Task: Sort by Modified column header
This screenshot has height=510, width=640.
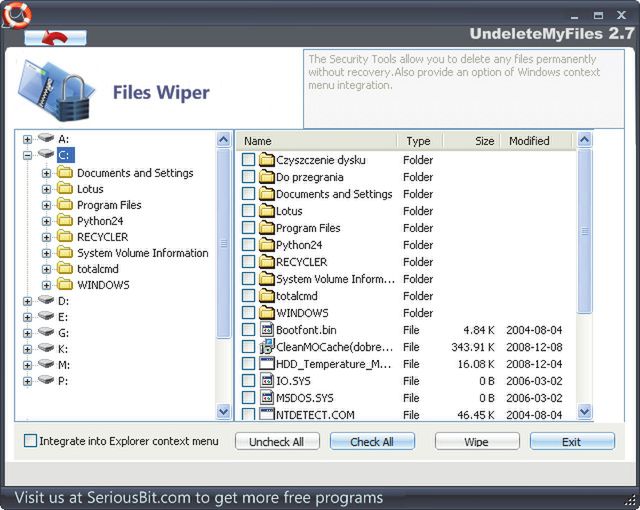Action: [536, 141]
